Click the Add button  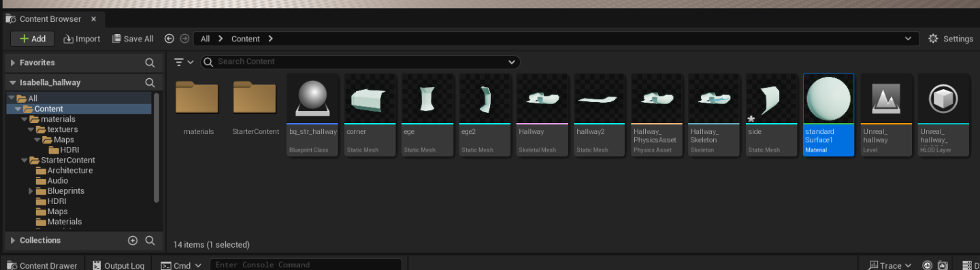click(x=33, y=39)
